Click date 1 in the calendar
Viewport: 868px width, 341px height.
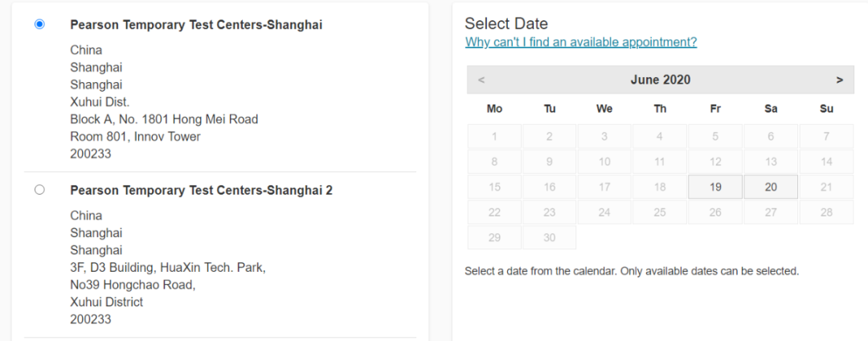[494, 137]
